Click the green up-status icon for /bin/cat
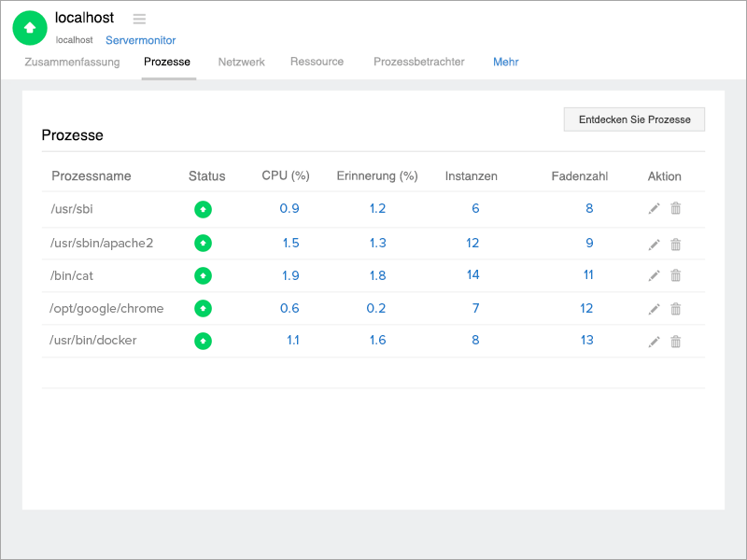Viewport: 747px width, 560px height. tap(203, 275)
